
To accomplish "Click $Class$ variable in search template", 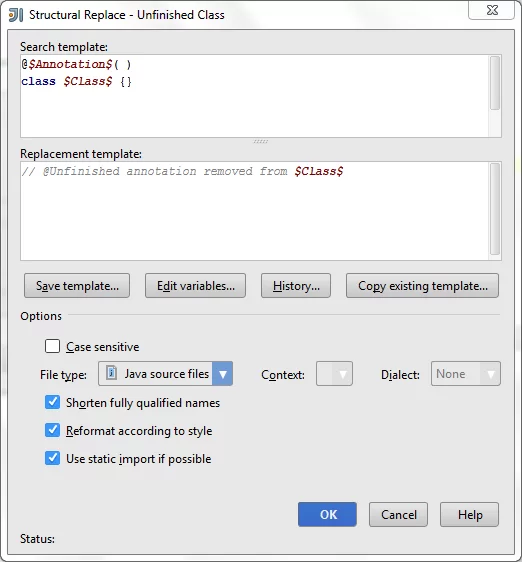I will click(x=88, y=81).
